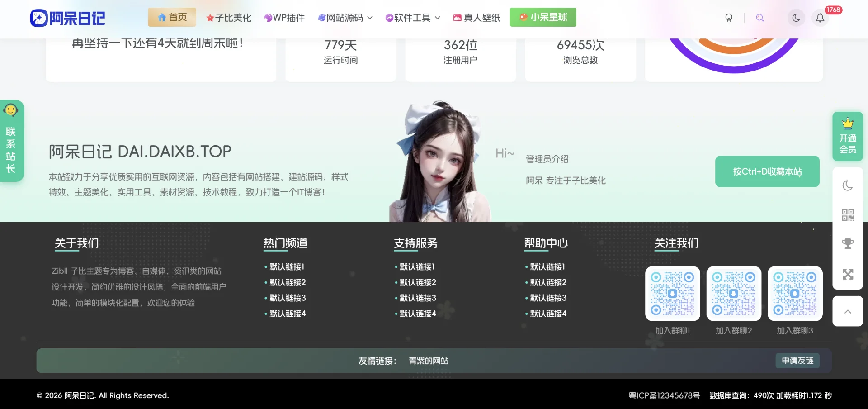Click the 阿呆日记 site logo
Screen dimensions: 868x409
click(x=67, y=18)
